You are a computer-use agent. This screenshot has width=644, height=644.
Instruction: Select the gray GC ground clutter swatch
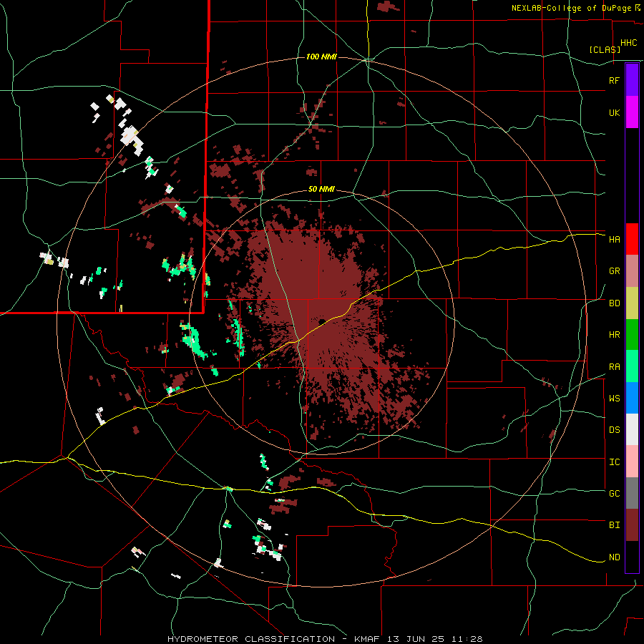coord(632,493)
